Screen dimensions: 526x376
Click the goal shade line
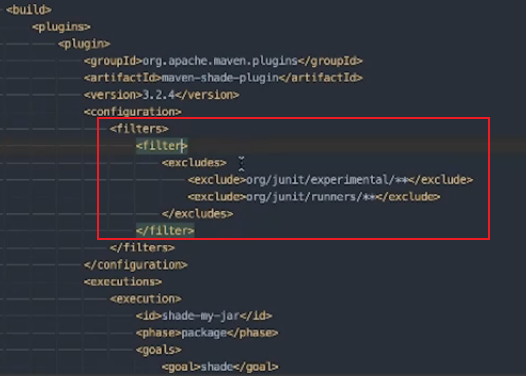[220, 367]
